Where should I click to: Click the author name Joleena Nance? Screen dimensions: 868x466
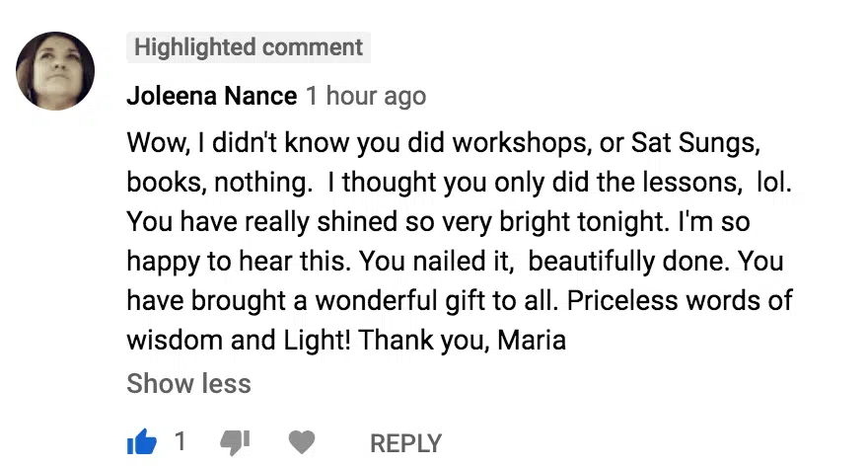point(211,96)
